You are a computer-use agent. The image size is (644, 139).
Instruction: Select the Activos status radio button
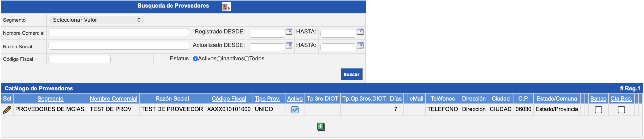click(x=195, y=59)
